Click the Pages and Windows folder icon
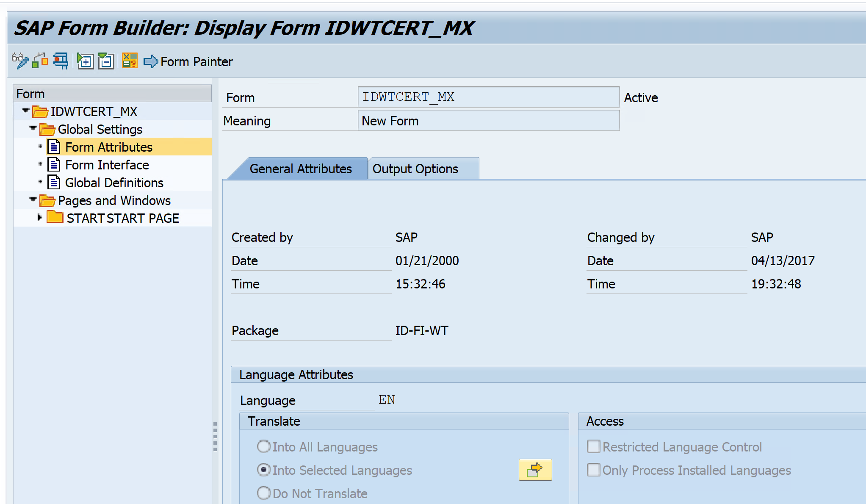 click(47, 201)
